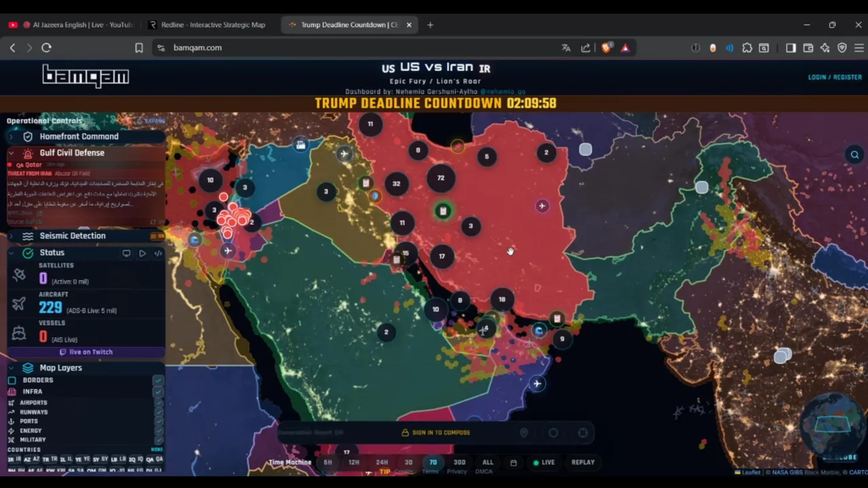The width and height of the screenshot is (868, 488).
Task: Click the translate page icon
Action: [566, 47]
